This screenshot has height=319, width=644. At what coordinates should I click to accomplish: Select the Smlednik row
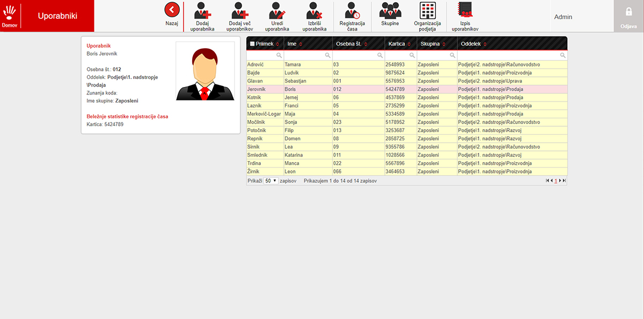[406, 155]
